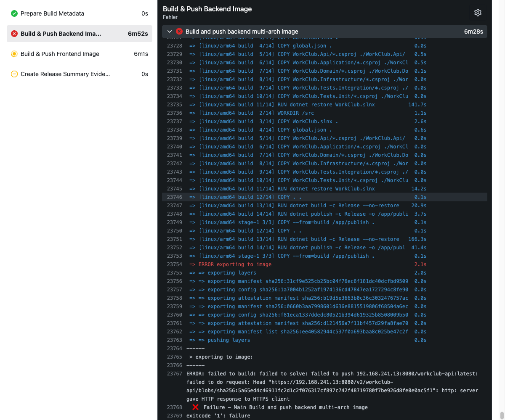Click the red cross mark on log line 23768
Image resolution: width=505 pixels, height=420 pixels.
(x=195, y=407)
